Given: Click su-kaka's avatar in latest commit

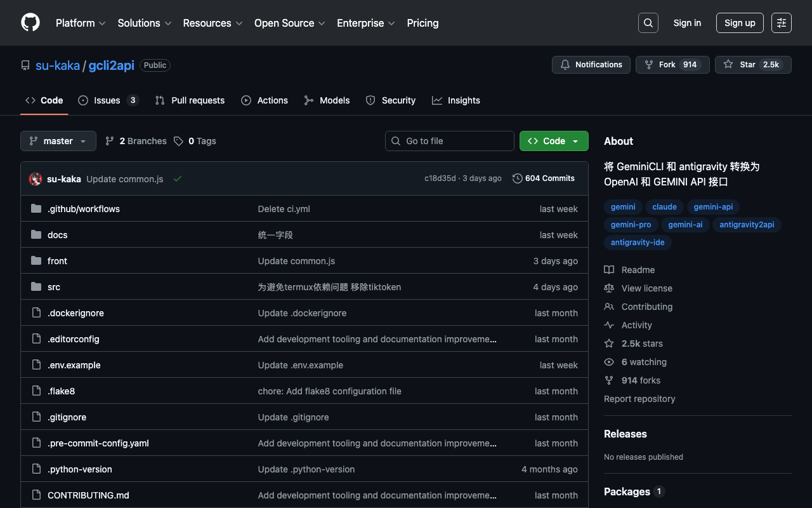Looking at the screenshot, I should (x=36, y=179).
